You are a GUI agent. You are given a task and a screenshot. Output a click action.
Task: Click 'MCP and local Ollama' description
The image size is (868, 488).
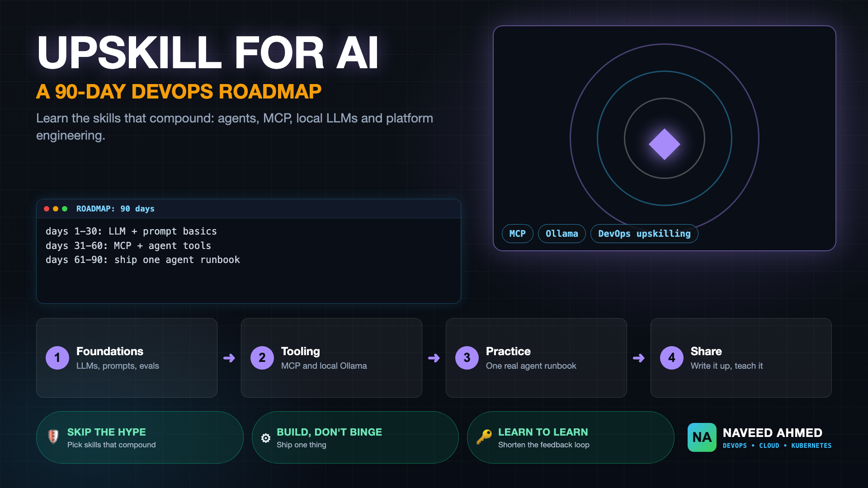(x=324, y=366)
